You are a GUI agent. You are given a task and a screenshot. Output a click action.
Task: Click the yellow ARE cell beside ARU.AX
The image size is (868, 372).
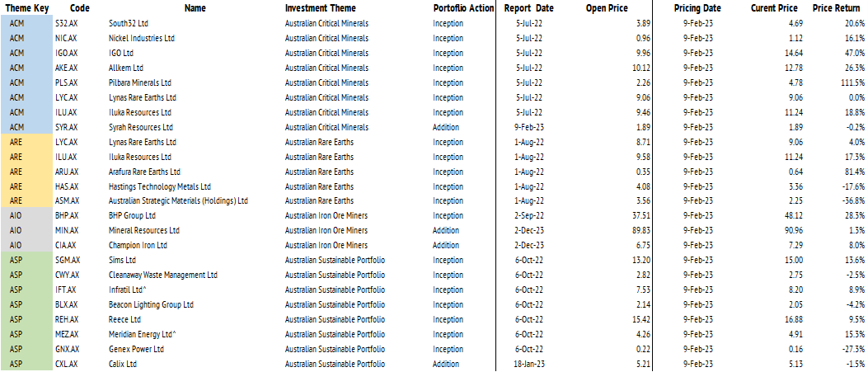[x=16, y=172]
